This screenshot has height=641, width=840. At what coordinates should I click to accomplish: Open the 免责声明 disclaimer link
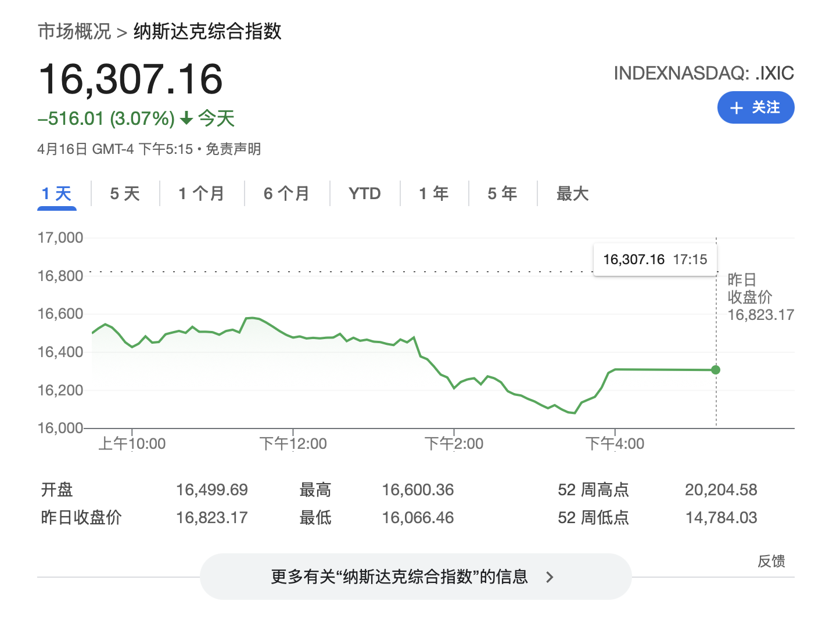[x=233, y=149]
